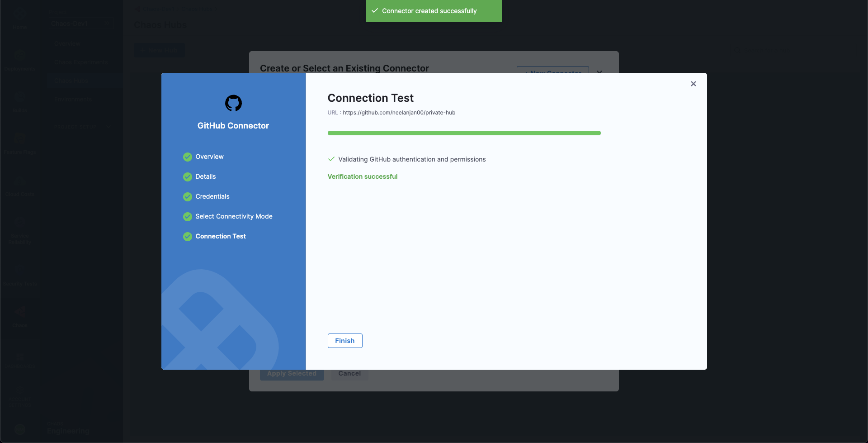This screenshot has width=868, height=443.
Task: Select the Select Connectivity Mode step
Action: click(x=233, y=216)
